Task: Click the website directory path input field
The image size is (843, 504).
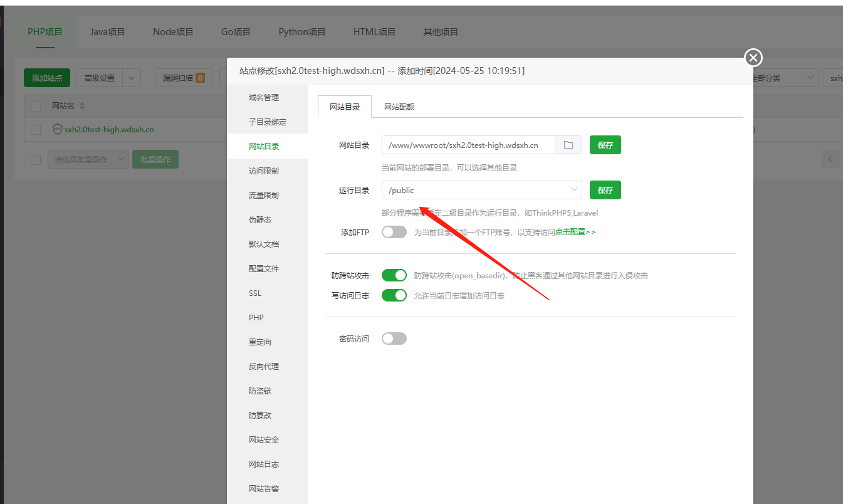Action: (468, 145)
